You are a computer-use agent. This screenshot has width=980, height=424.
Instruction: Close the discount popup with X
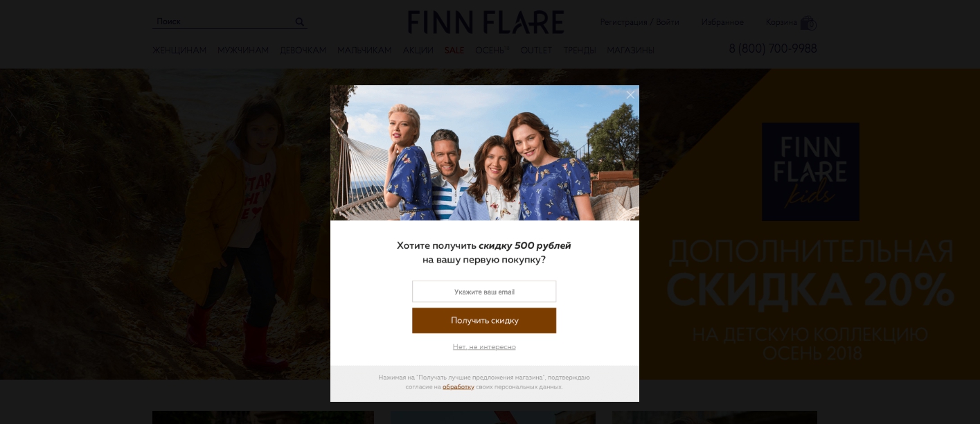click(x=630, y=95)
